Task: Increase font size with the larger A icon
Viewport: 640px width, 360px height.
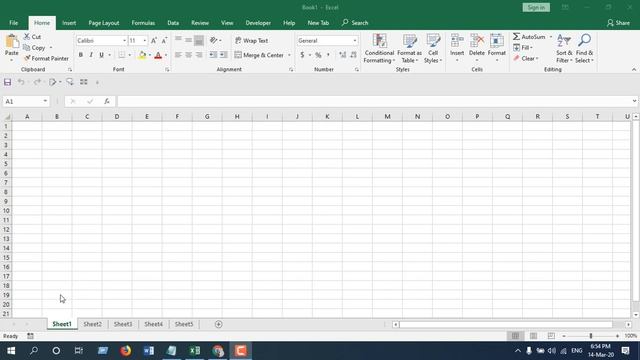Action: [x=153, y=40]
